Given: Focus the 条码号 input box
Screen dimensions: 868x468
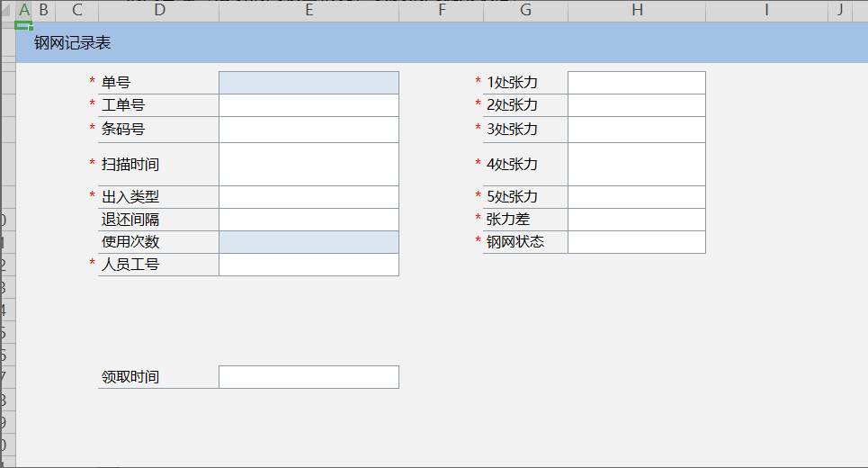Looking at the screenshot, I should point(309,130).
